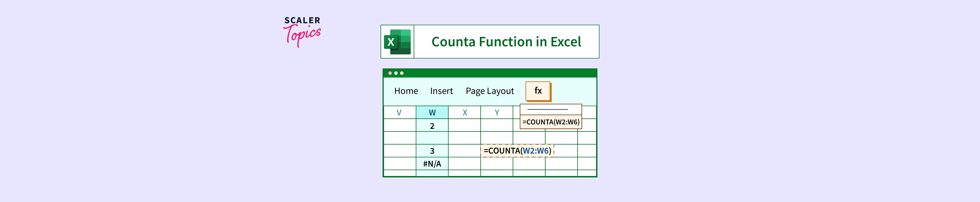
Task: Click the empty highlighted cell below 2
Action: tap(432, 138)
